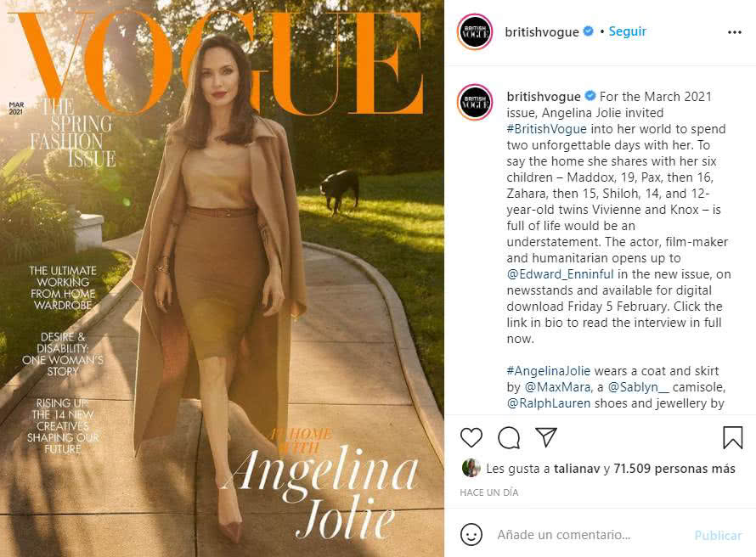
Task: Open the emoji picker smiley icon
Action: tap(471, 535)
